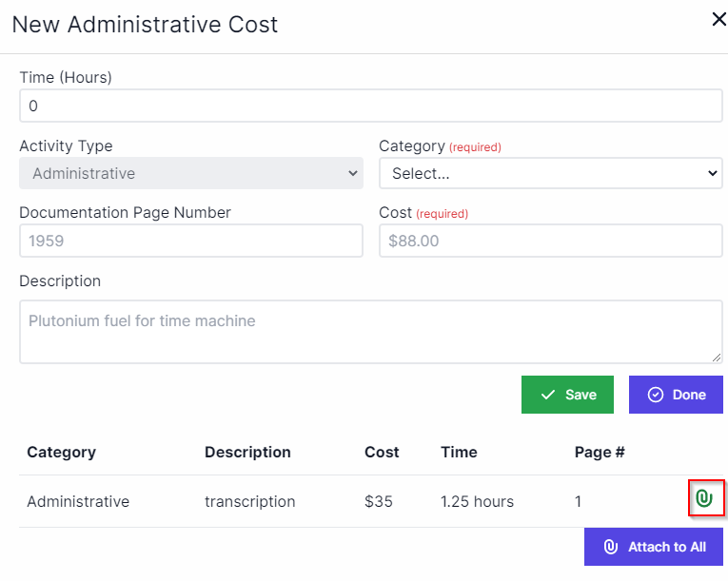Click the Page # column header
728x581 pixels.
coord(599,452)
